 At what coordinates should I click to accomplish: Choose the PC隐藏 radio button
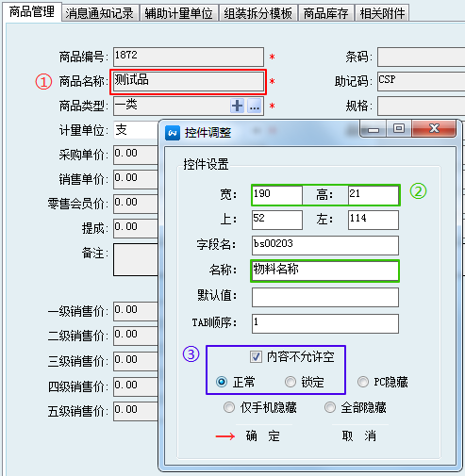(x=363, y=382)
